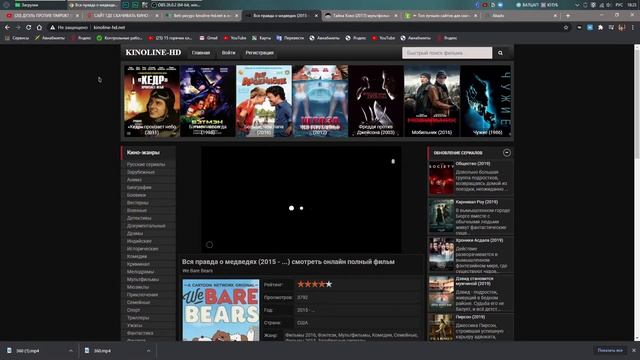Viewport: 640px width, 360px height.
Task: Click the site security warning icon in address bar
Action: tap(52, 27)
